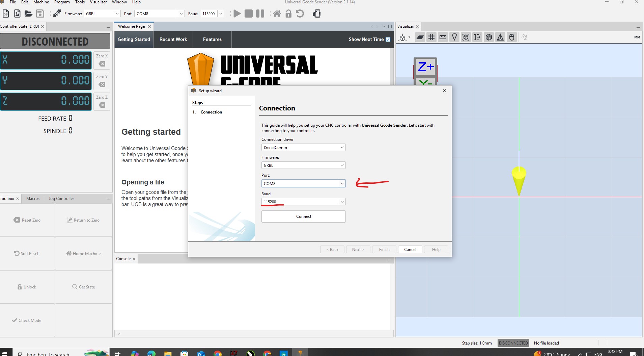The height and width of the screenshot is (356, 644).
Task: Open the visualizer view preset dropdown
Action: 404,37
